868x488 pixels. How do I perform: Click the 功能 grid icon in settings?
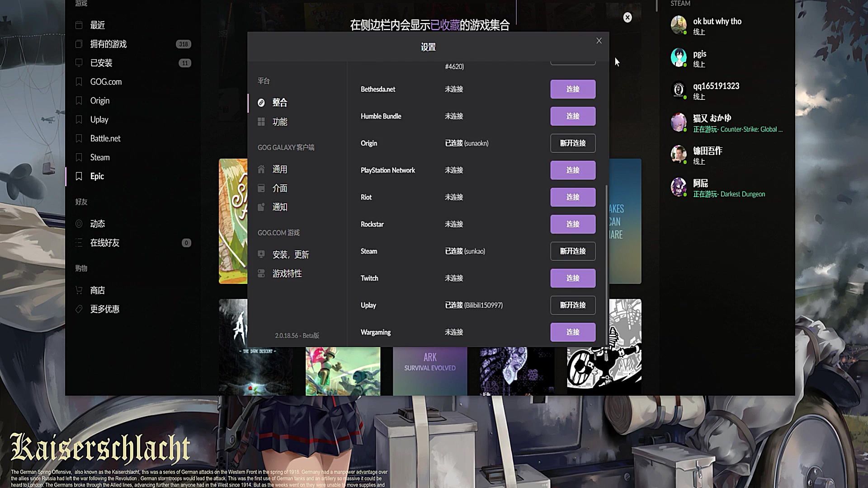[261, 122]
